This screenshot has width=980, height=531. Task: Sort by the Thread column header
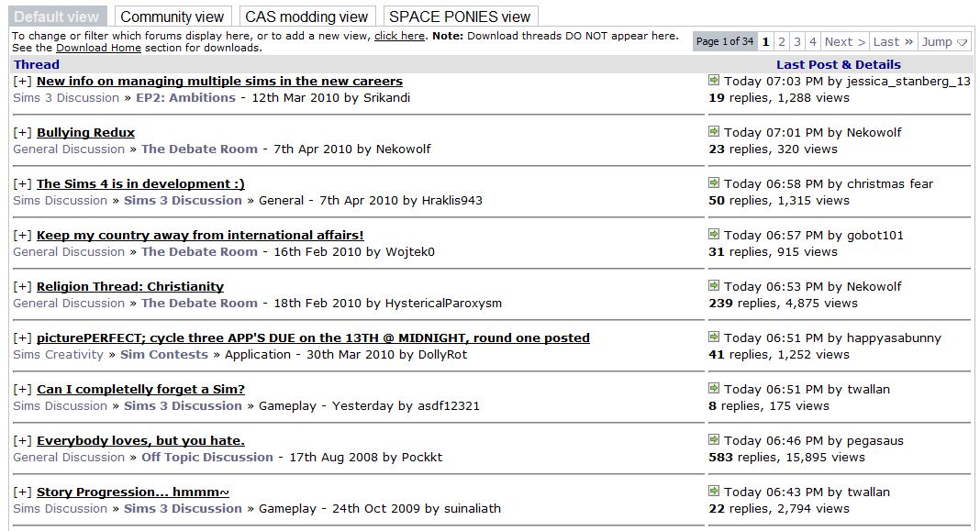(x=37, y=64)
